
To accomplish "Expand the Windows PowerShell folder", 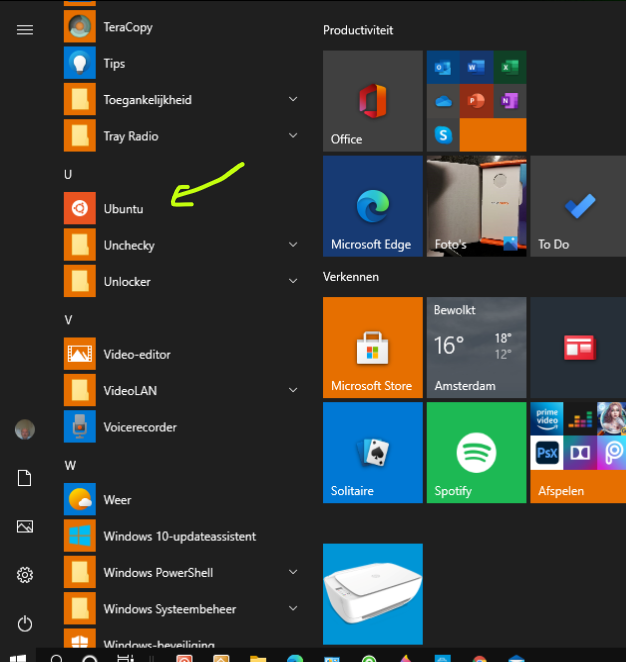I will click(x=293, y=573).
